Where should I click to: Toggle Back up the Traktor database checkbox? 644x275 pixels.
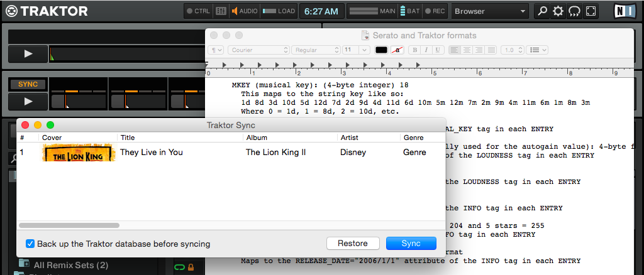30,244
